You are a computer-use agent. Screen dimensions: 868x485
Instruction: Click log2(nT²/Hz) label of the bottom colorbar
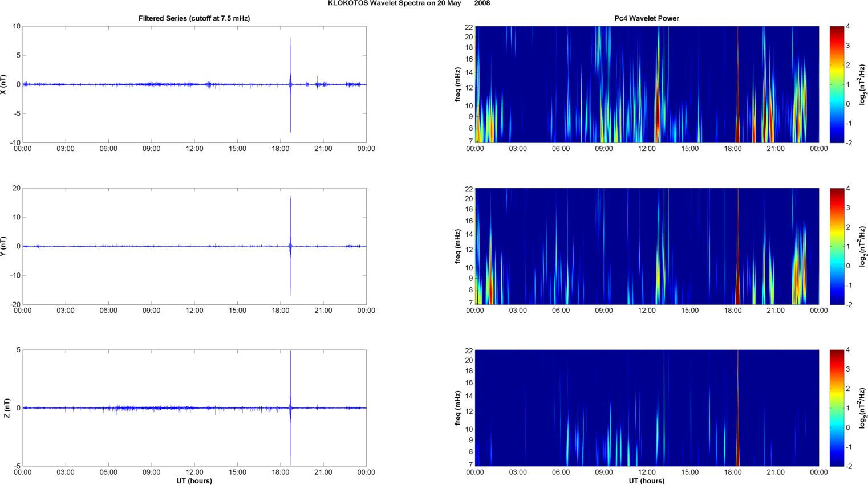click(862, 408)
